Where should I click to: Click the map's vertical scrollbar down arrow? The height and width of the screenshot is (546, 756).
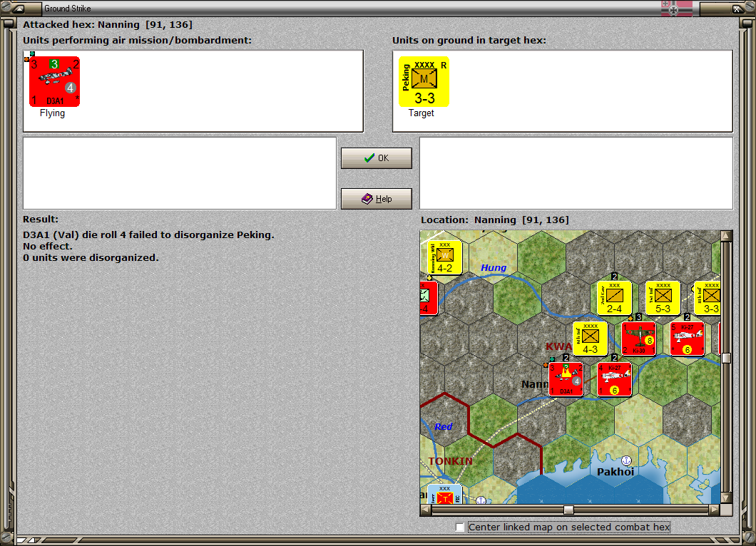click(x=726, y=498)
